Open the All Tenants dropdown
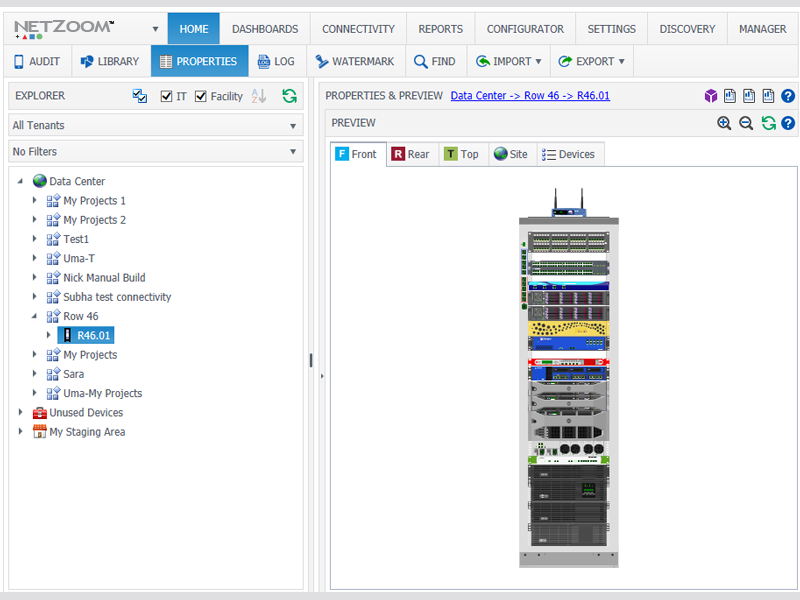 click(x=156, y=125)
